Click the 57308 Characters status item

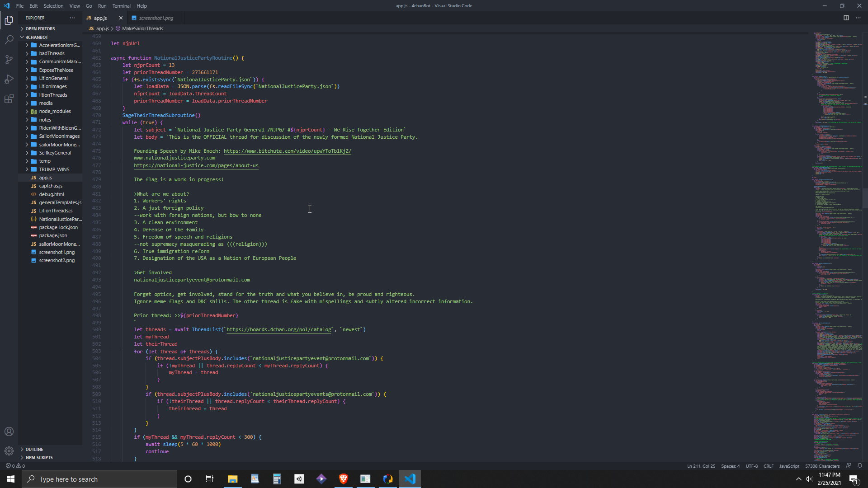click(x=822, y=466)
